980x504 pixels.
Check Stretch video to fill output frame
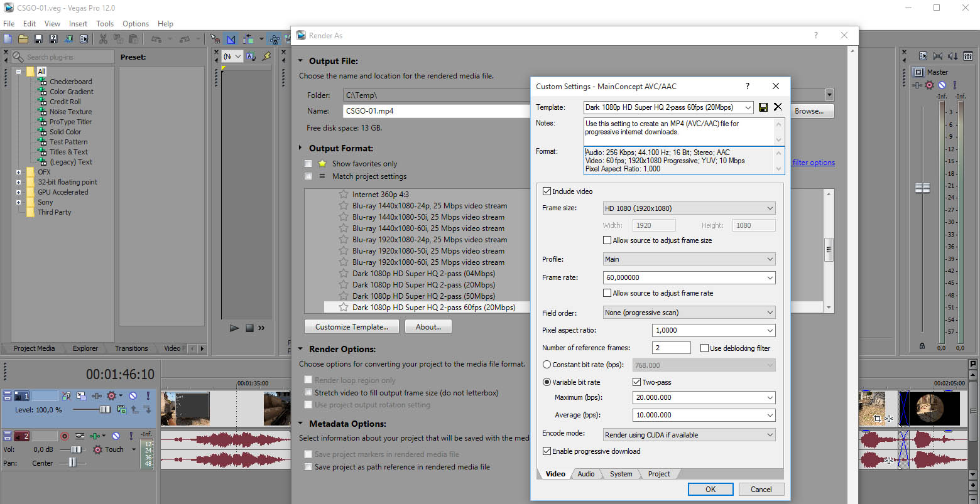308,393
